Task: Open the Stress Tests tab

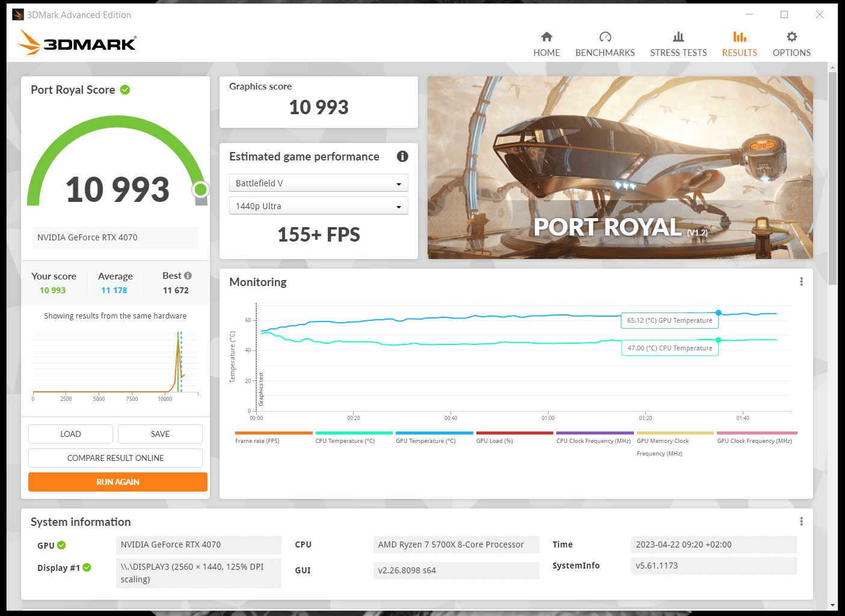Action: [678, 44]
